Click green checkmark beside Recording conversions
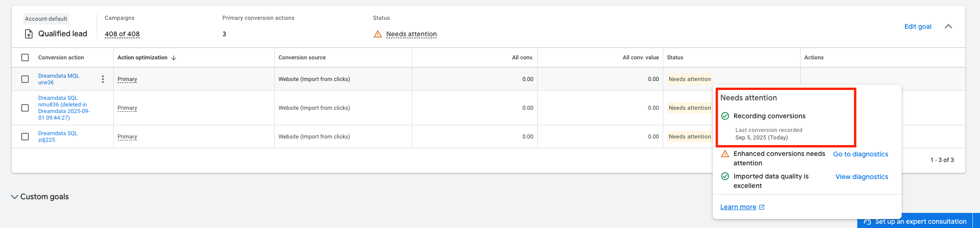 click(x=725, y=116)
